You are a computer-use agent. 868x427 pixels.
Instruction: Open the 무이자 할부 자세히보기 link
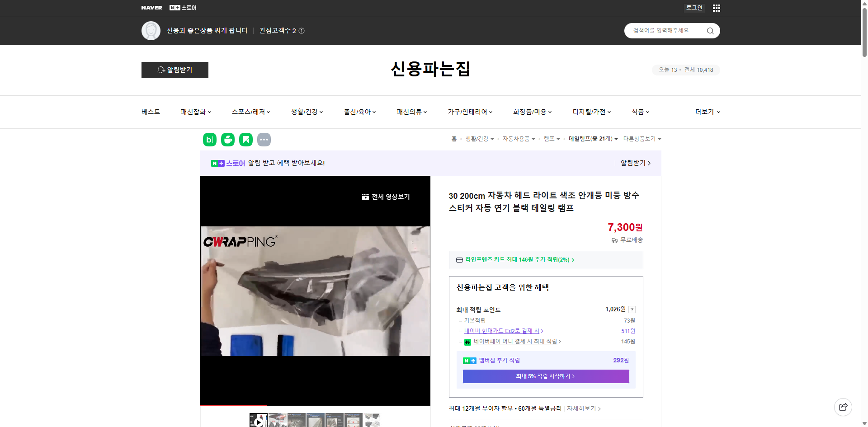coord(583,408)
